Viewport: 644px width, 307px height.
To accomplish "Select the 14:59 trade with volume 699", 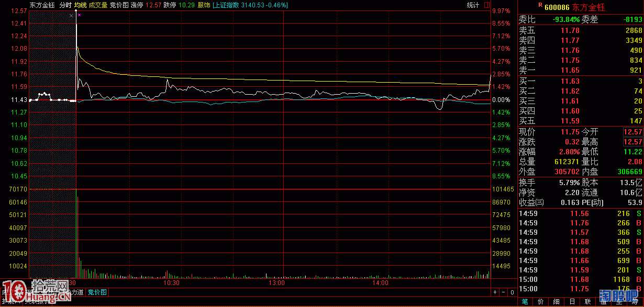I will pos(581,260).
